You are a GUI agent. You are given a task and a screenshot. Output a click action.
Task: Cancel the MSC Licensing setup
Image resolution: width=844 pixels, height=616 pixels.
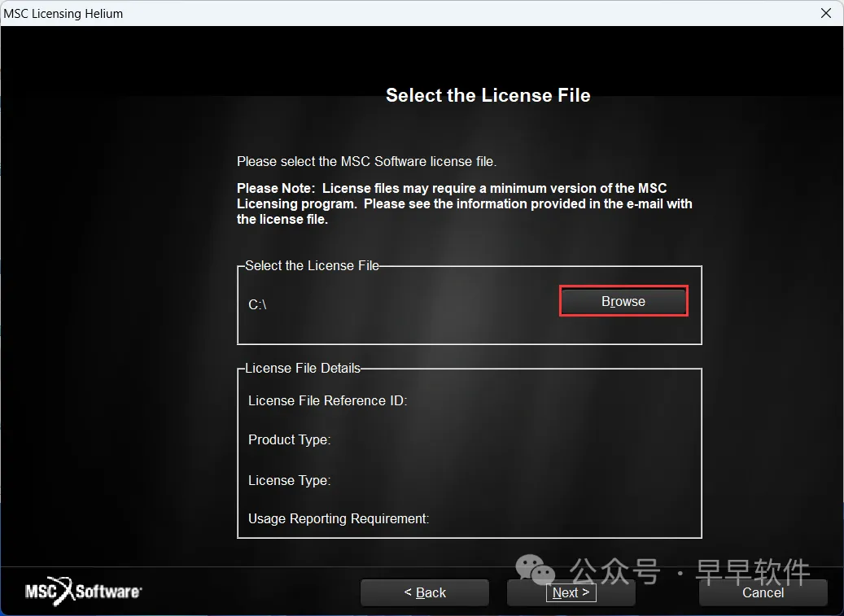(763, 592)
